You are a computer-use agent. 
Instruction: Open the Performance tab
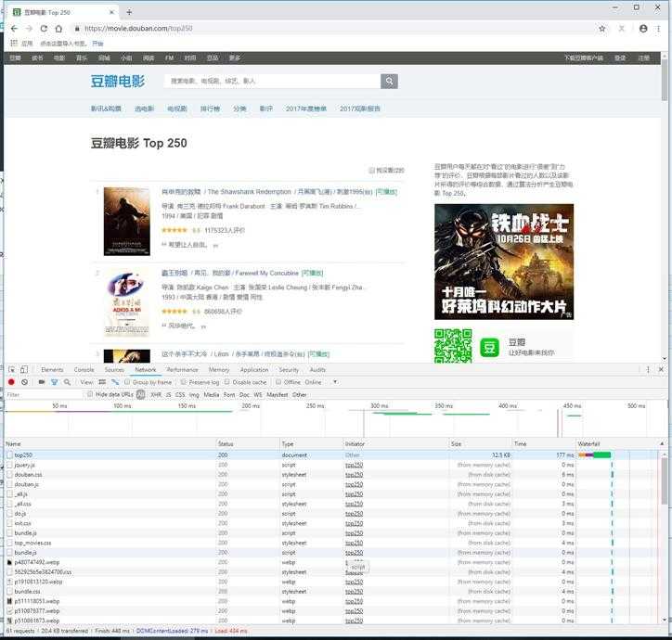(x=183, y=369)
